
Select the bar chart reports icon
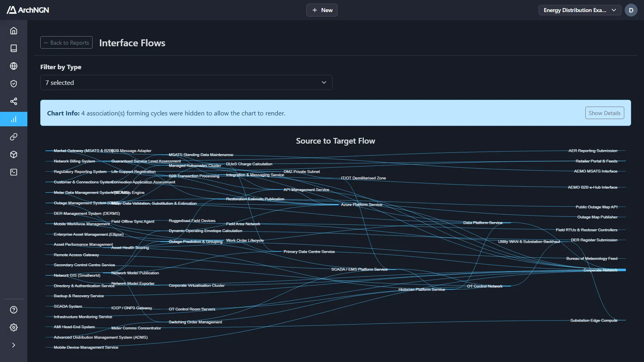[x=14, y=119]
